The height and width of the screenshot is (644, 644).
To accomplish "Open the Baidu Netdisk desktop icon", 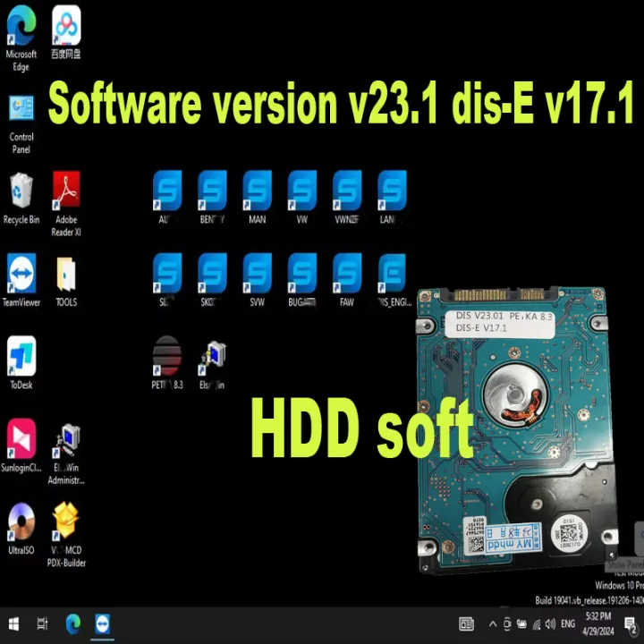I will (x=66, y=32).
